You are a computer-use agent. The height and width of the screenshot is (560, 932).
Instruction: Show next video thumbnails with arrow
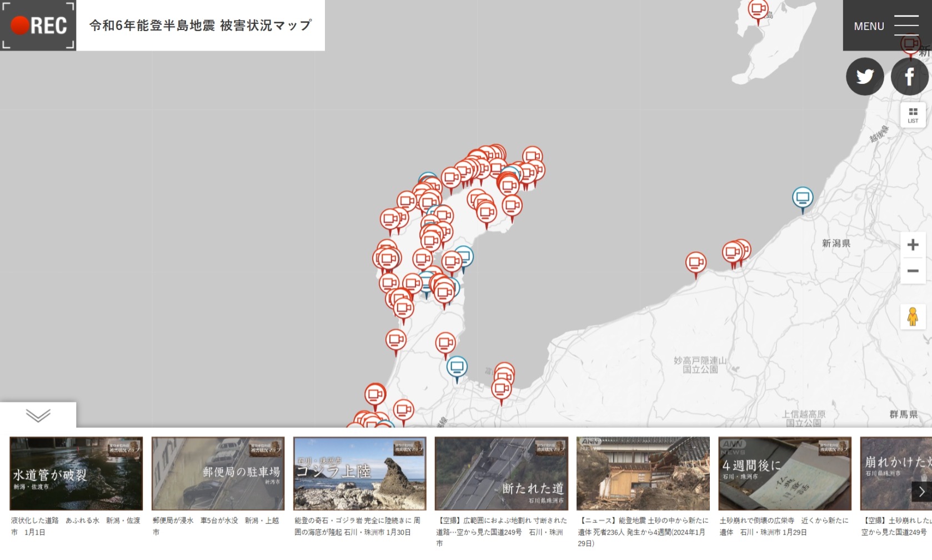pyautogui.click(x=921, y=491)
